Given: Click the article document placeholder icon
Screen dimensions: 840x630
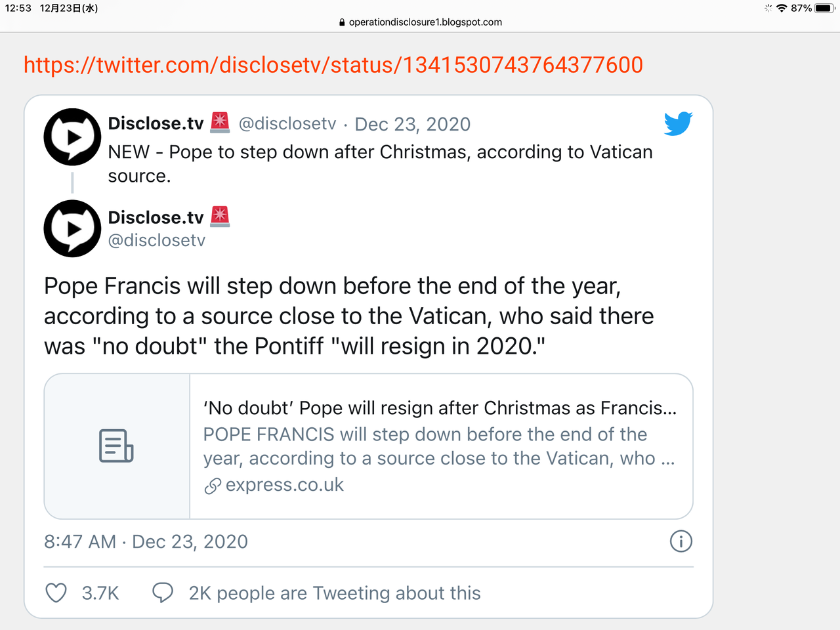Looking at the screenshot, I should tap(116, 446).
